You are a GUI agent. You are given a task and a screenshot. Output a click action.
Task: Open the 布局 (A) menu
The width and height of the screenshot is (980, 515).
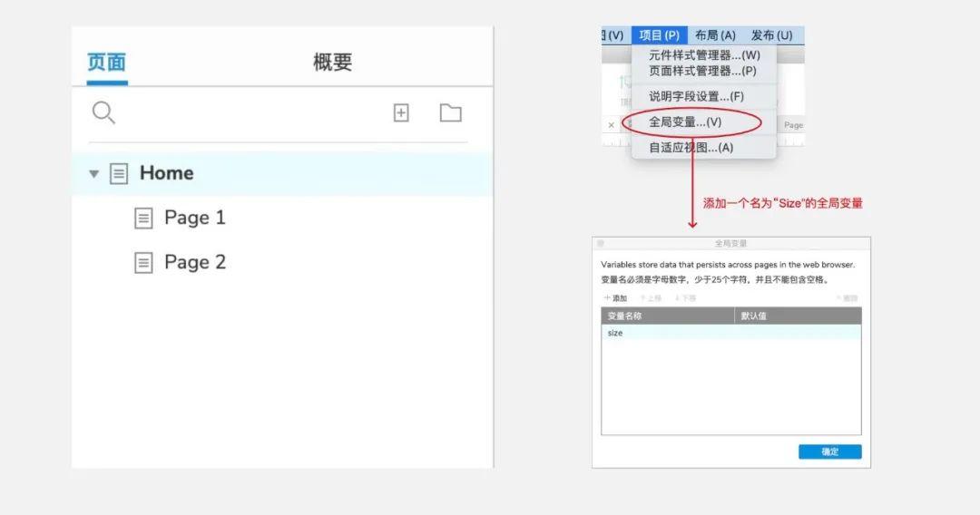716,35
